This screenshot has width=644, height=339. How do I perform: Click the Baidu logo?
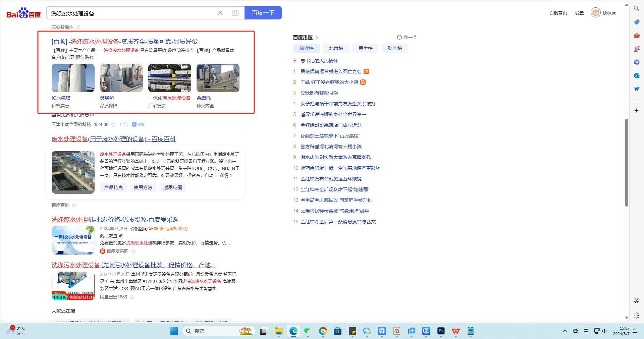click(23, 13)
